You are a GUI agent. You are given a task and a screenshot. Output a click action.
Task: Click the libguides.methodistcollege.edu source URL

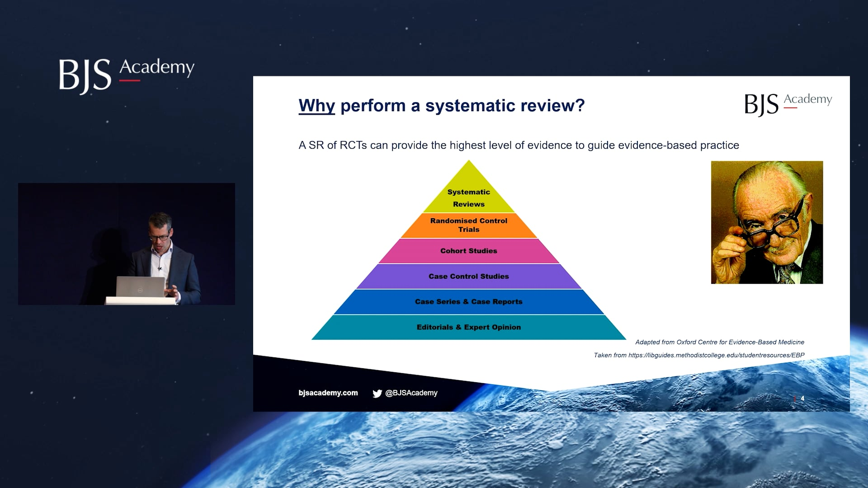pyautogui.click(x=716, y=355)
